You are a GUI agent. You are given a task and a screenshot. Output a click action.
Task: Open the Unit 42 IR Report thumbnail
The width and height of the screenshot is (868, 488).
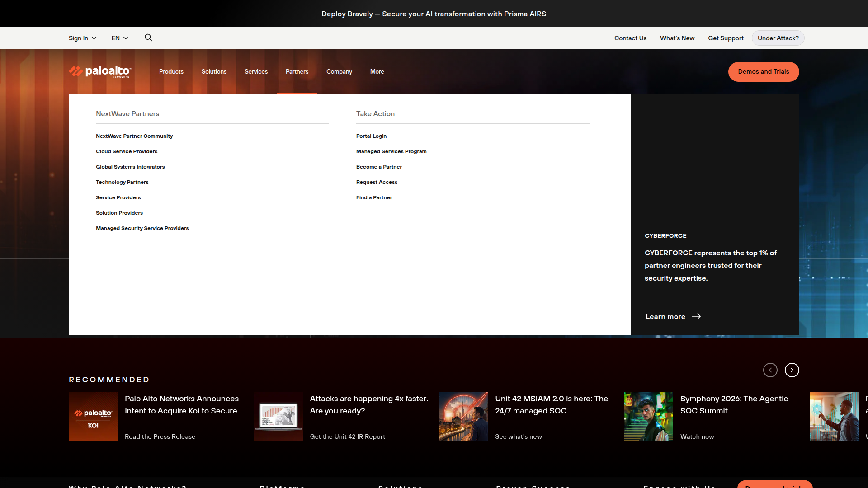click(x=278, y=417)
